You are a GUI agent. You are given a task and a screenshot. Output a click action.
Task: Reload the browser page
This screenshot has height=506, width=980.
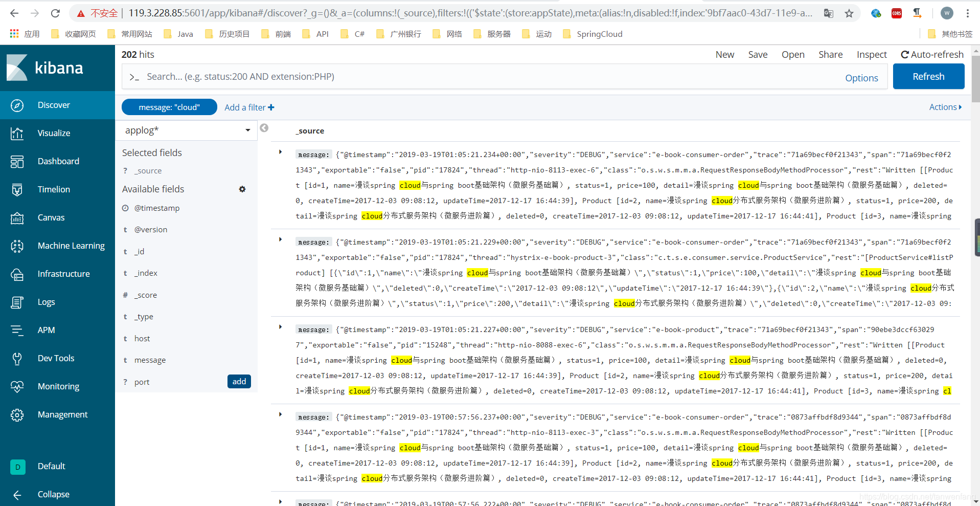tap(55, 13)
